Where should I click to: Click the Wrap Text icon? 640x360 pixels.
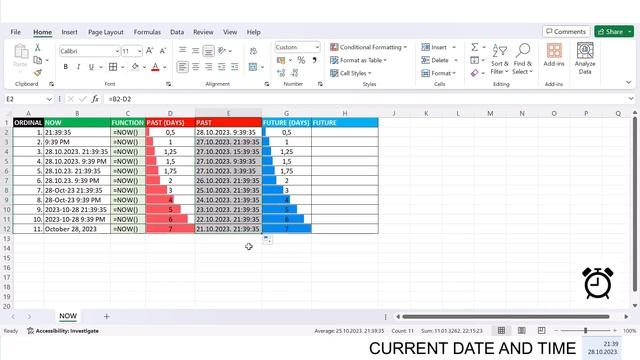point(253,51)
